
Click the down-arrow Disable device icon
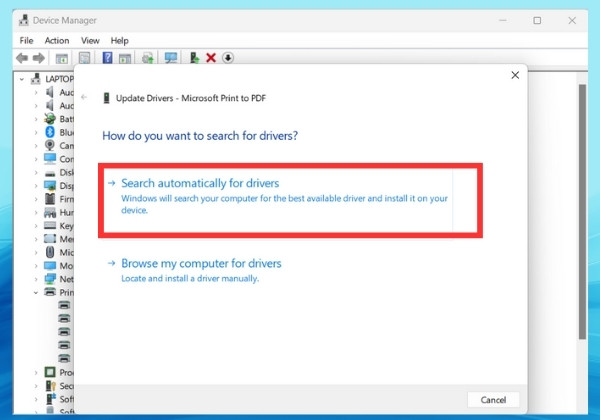pos(228,58)
